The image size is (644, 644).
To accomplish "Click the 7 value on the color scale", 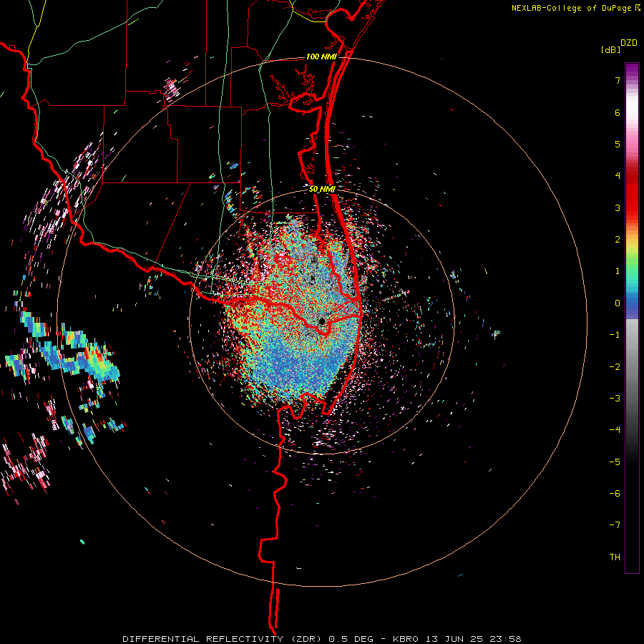I will coord(618,80).
